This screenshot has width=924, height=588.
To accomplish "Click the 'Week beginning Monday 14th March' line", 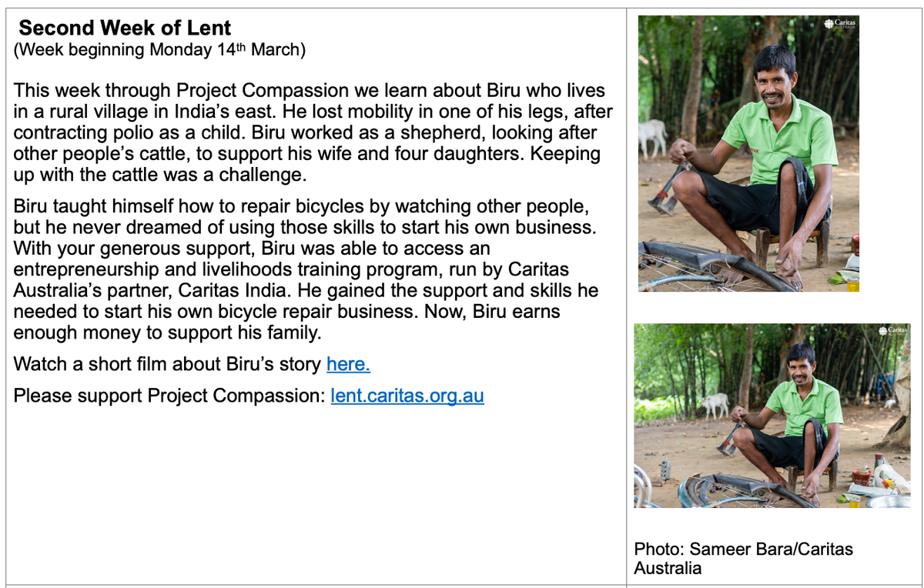I will (x=159, y=50).
